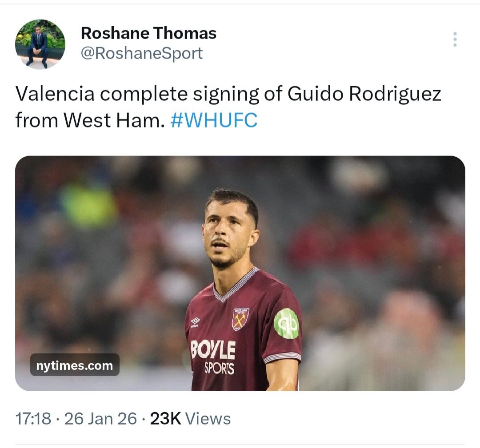
Task: Open the 23K Views count
Action: 190,419
